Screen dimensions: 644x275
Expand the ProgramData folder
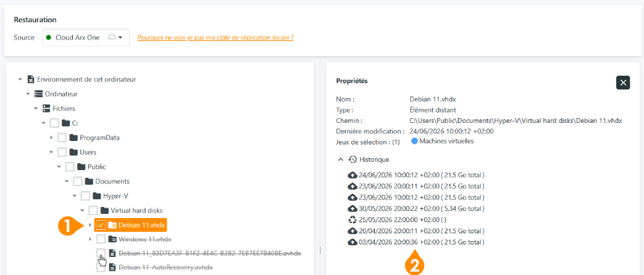tap(51, 137)
